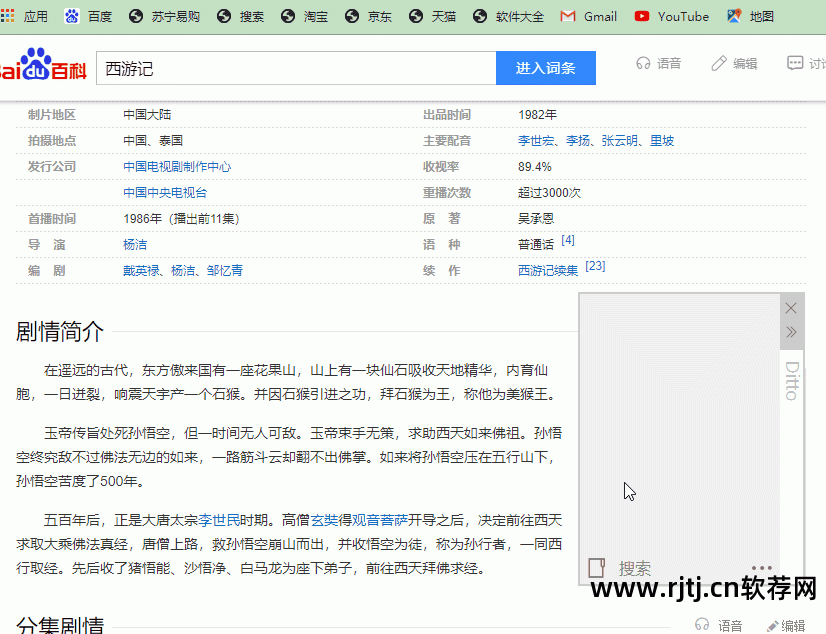Click the Ditto vertical label
The image size is (826, 634).
(x=792, y=381)
